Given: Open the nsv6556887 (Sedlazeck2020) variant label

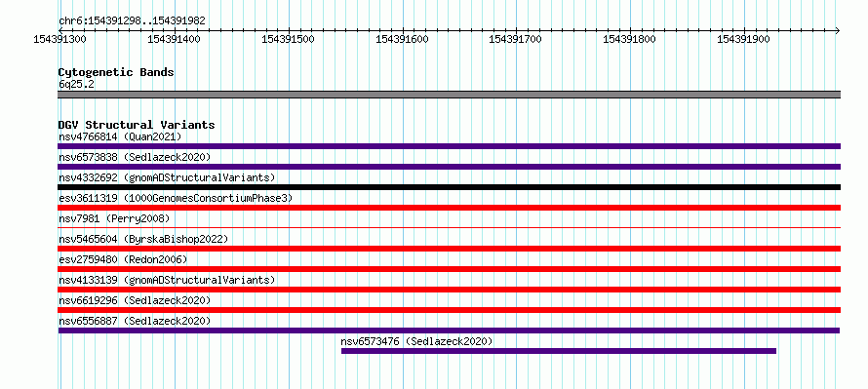Looking at the screenshot, I should point(135,321).
